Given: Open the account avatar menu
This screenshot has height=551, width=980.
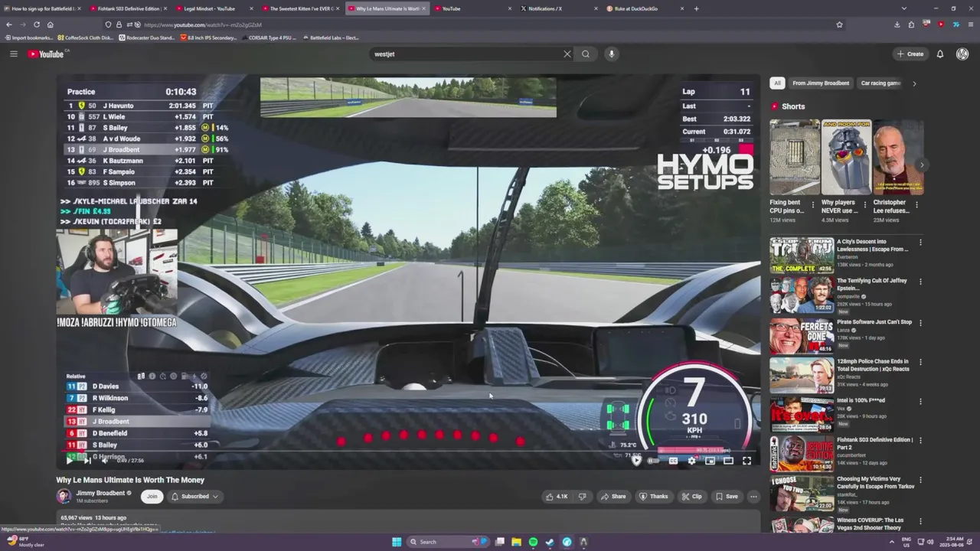Looking at the screenshot, I should [962, 54].
